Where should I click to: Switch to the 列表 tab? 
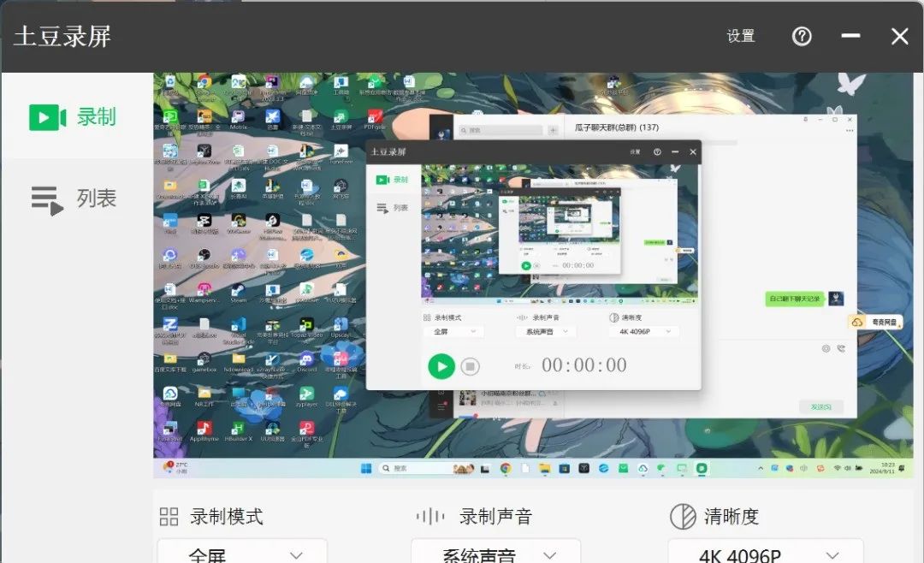tap(74, 199)
